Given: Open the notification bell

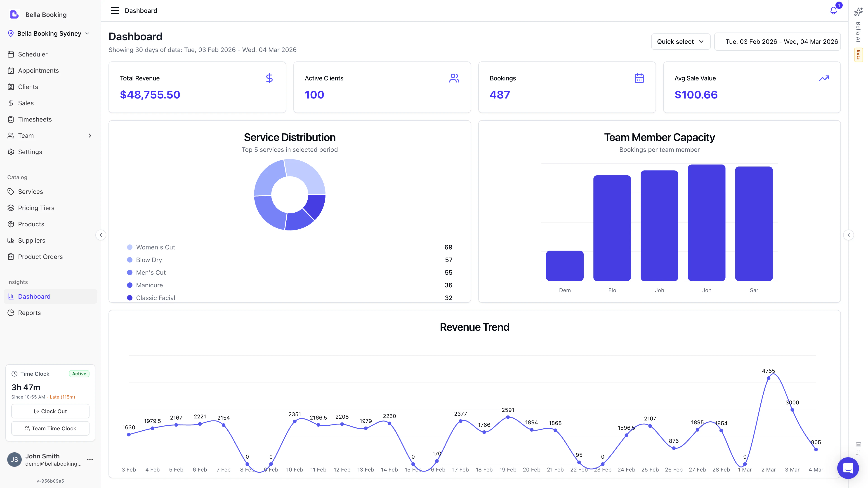Looking at the screenshot, I should click(833, 10).
